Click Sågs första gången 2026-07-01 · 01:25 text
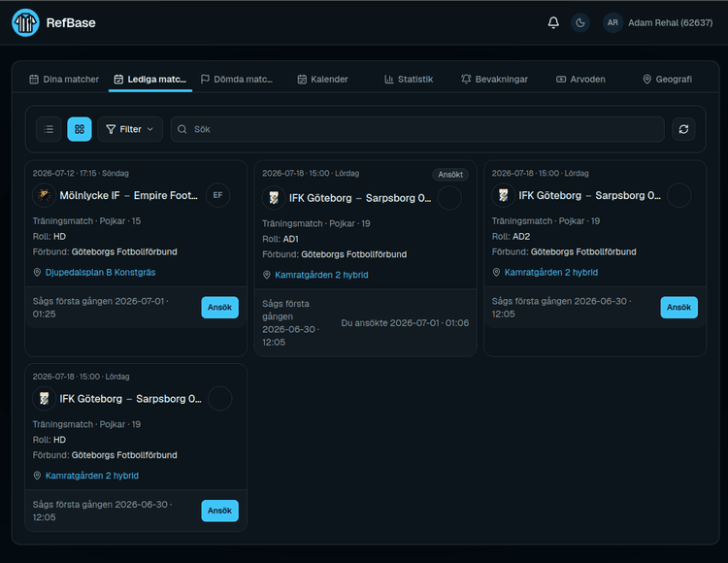Screen dimensions: 728x563 coord(101,308)
